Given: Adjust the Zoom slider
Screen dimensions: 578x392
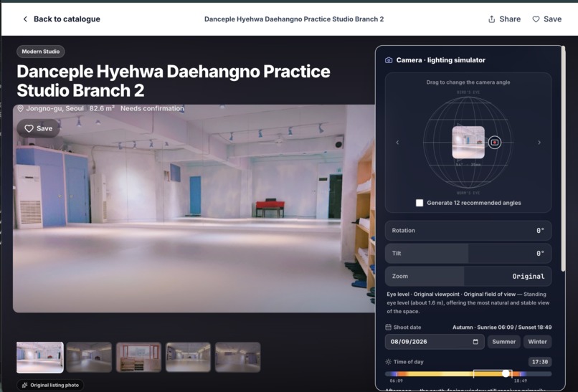Looking at the screenshot, I should coord(468,277).
